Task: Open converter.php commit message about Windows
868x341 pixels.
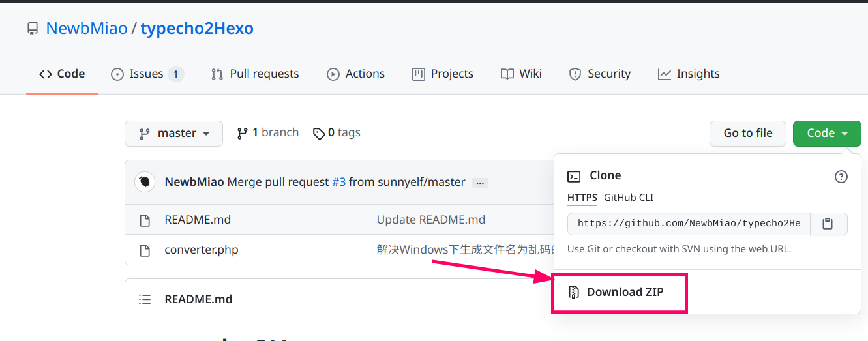Action: click(464, 250)
